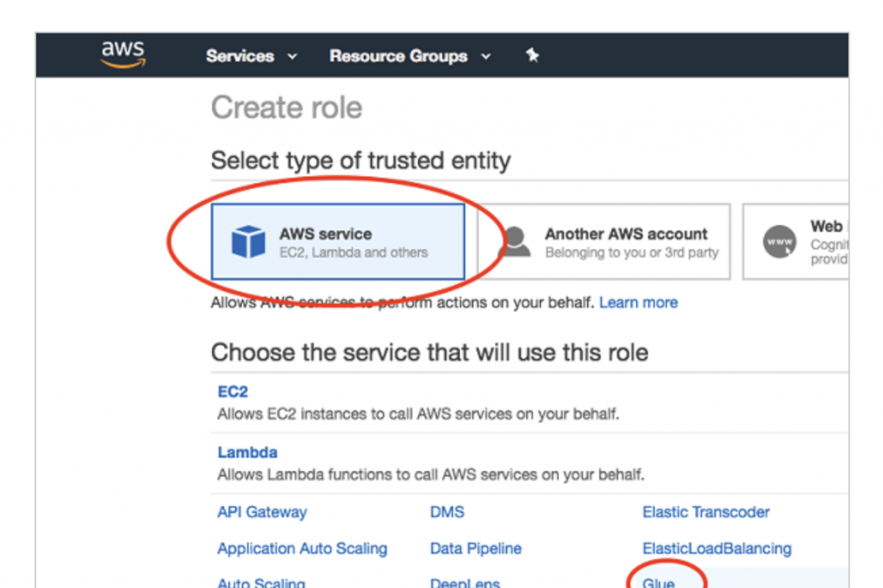
Task: Click the pin shortcut icon
Action: point(532,56)
